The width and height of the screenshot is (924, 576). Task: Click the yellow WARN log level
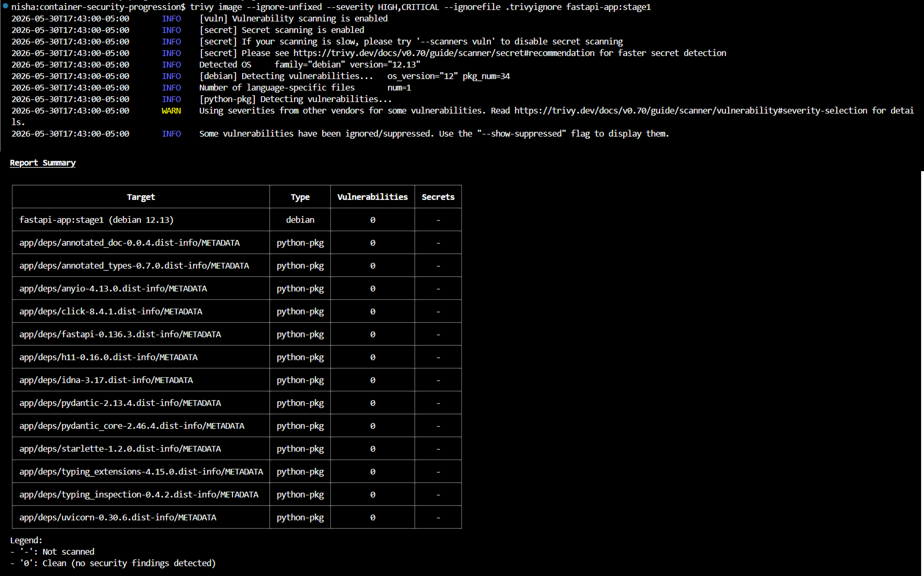[171, 110]
